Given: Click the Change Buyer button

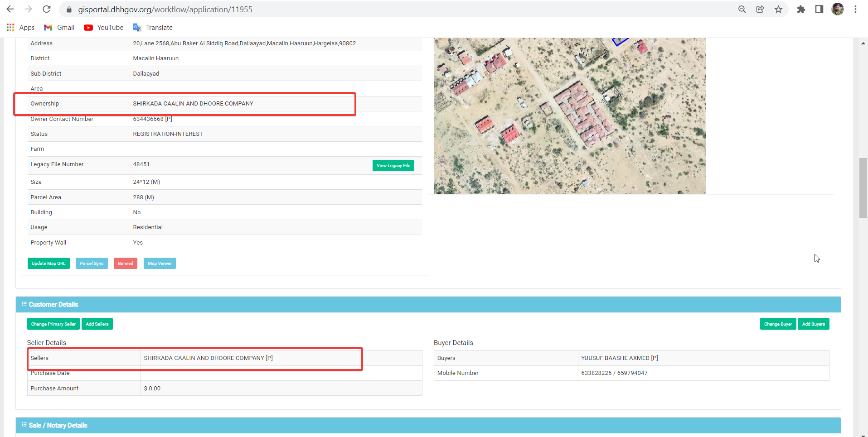Looking at the screenshot, I should (778, 324).
